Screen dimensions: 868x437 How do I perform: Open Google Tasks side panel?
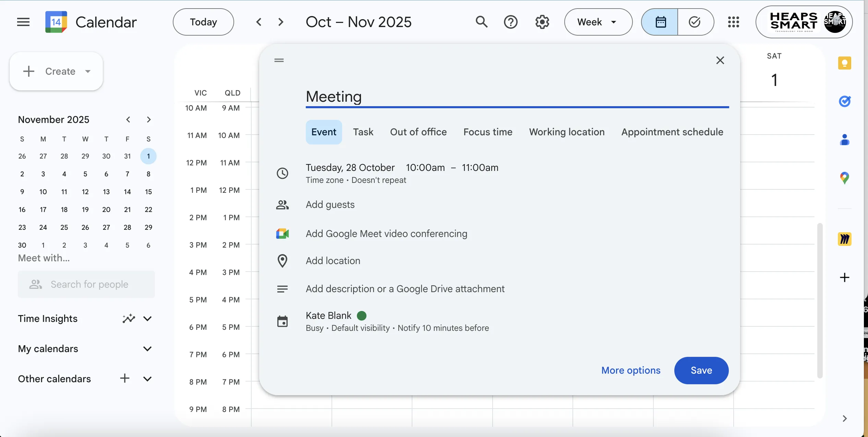pos(845,101)
